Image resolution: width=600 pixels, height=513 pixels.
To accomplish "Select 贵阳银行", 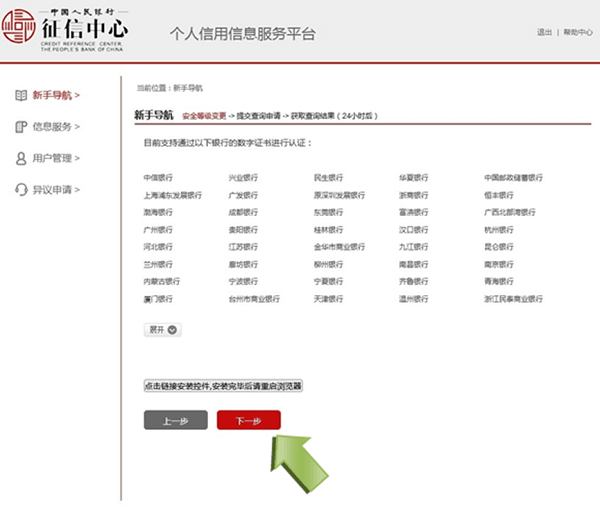I will [x=243, y=230].
